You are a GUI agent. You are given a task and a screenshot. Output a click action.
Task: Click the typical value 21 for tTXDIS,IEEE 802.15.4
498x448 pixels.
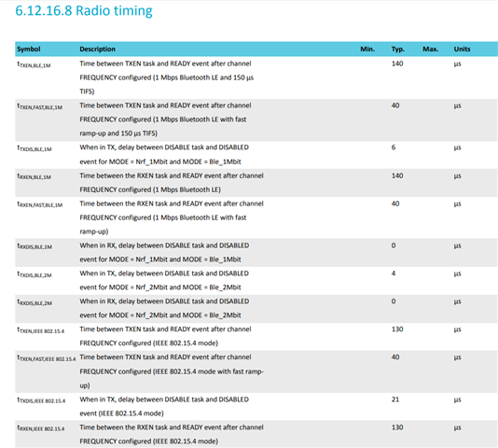click(395, 399)
